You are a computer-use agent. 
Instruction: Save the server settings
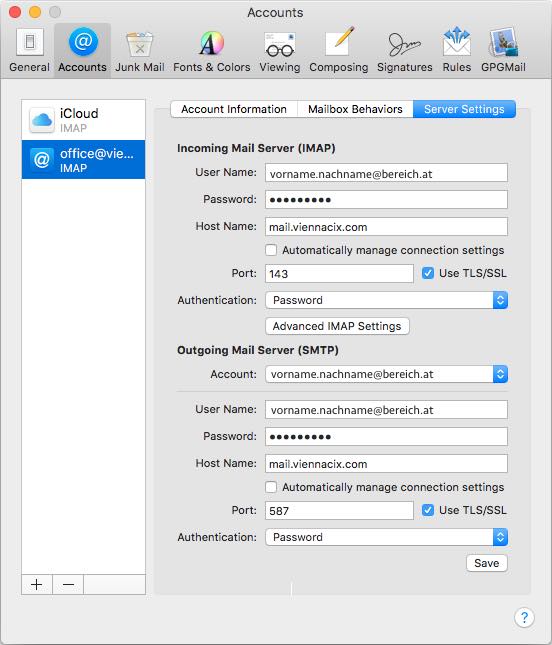click(487, 563)
